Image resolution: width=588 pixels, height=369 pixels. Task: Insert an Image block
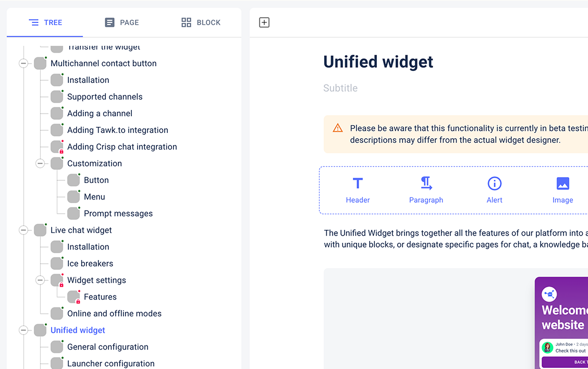(563, 183)
